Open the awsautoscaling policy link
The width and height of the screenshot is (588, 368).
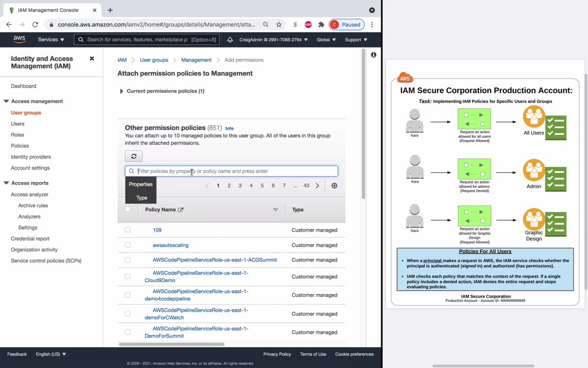(x=170, y=245)
